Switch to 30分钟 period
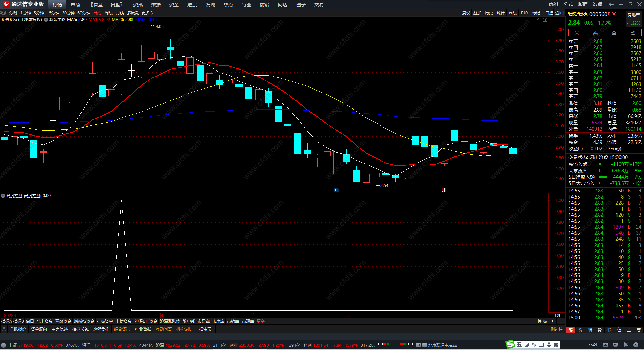The image size is (644, 350). pos(68,13)
